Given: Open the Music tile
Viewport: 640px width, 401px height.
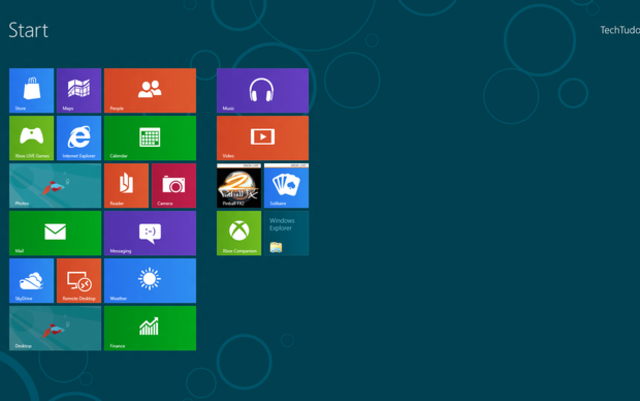Looking at the screenshot, I should [x=262, y=90].
